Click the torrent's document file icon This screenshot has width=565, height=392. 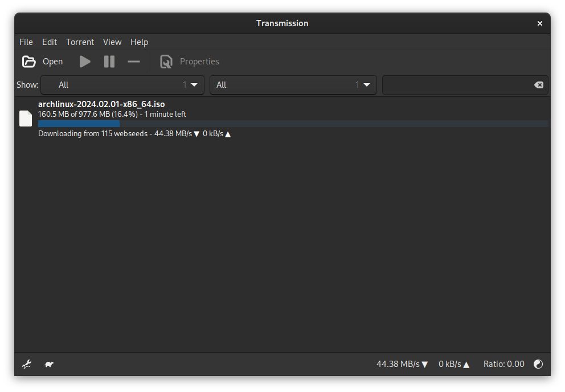pos(26,119)
